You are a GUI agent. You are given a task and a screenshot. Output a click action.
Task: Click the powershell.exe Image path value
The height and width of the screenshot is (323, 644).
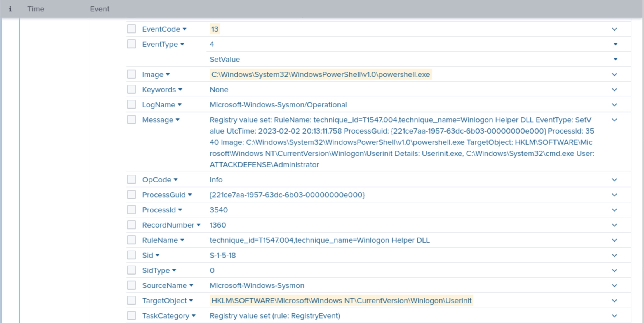321,74
